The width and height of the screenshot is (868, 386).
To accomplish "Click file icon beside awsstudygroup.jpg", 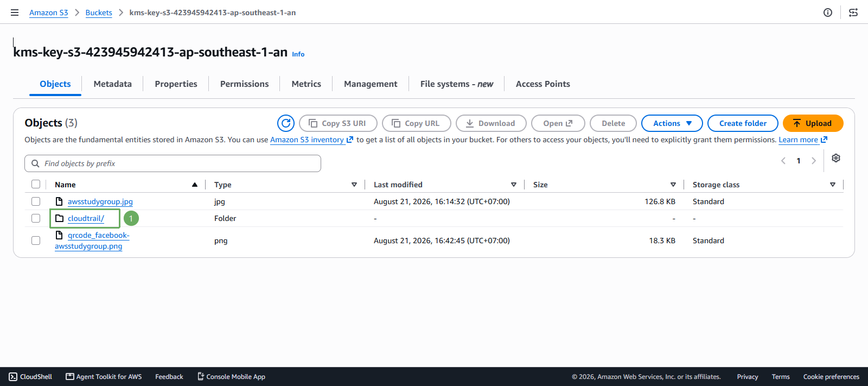I will click(59, 201).
